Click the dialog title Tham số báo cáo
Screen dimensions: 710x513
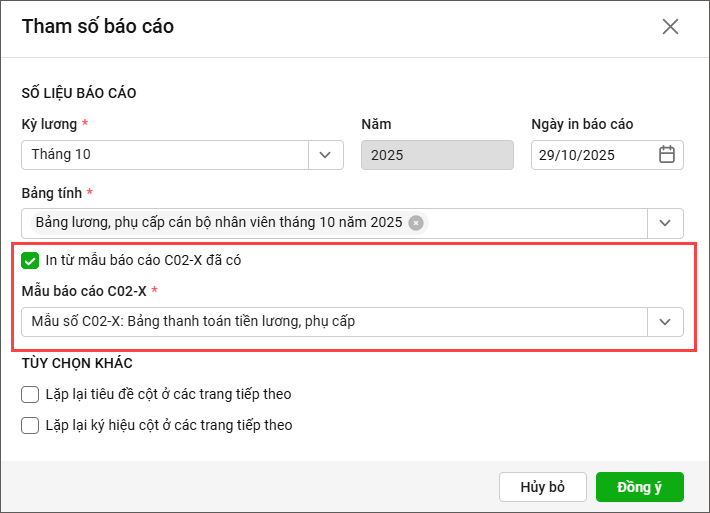point(98,27)
